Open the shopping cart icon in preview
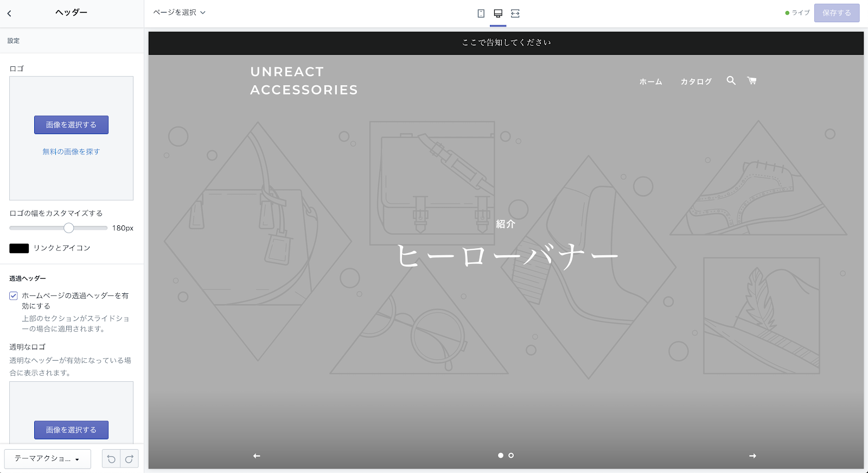 [751, 81]
